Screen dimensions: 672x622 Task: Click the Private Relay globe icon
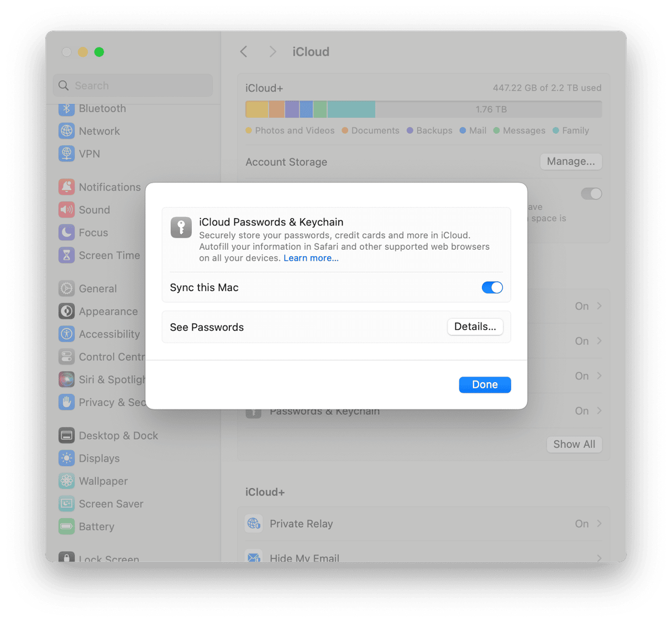pyautogui.click(x=254, y=524)
